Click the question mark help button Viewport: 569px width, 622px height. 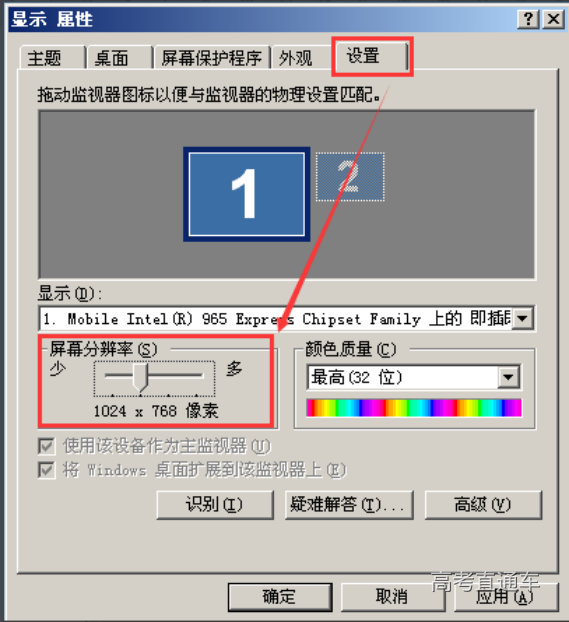(x=528, y=19)
